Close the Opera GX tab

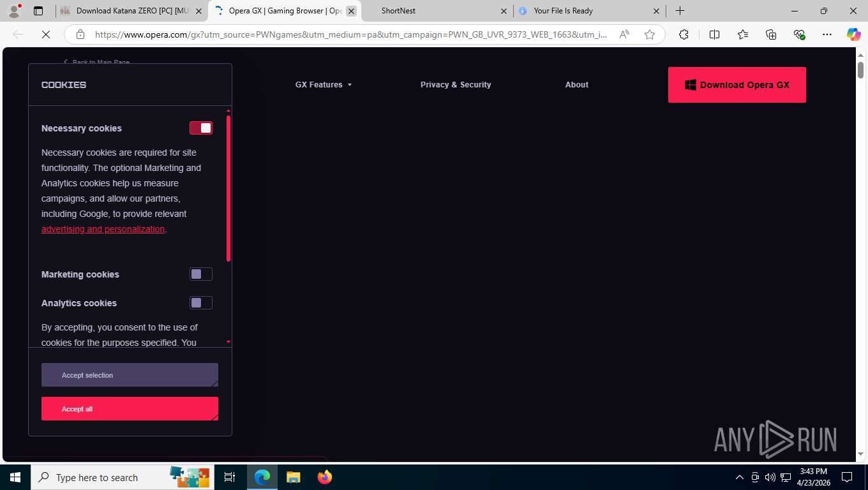point(351,11)
